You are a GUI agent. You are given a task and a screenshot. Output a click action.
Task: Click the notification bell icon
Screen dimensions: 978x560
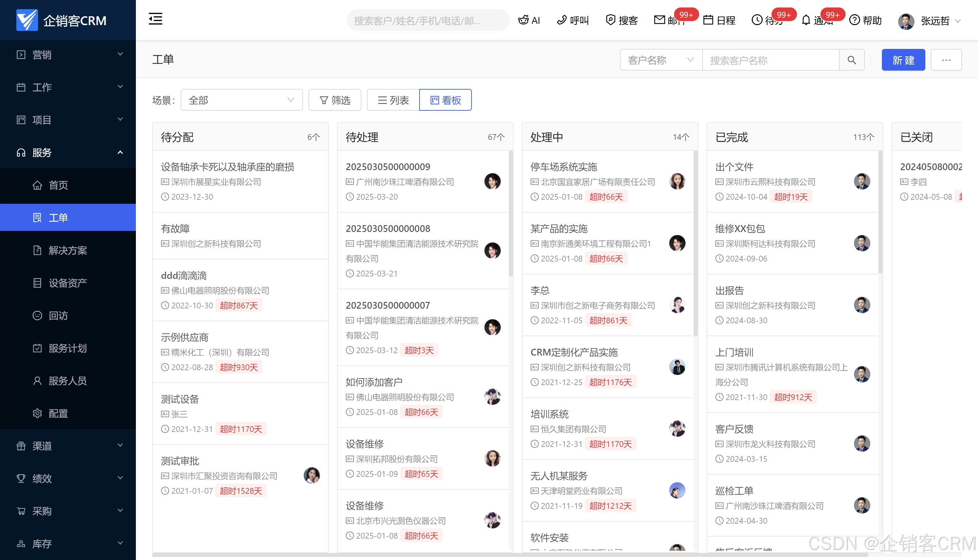coord(806,20)
